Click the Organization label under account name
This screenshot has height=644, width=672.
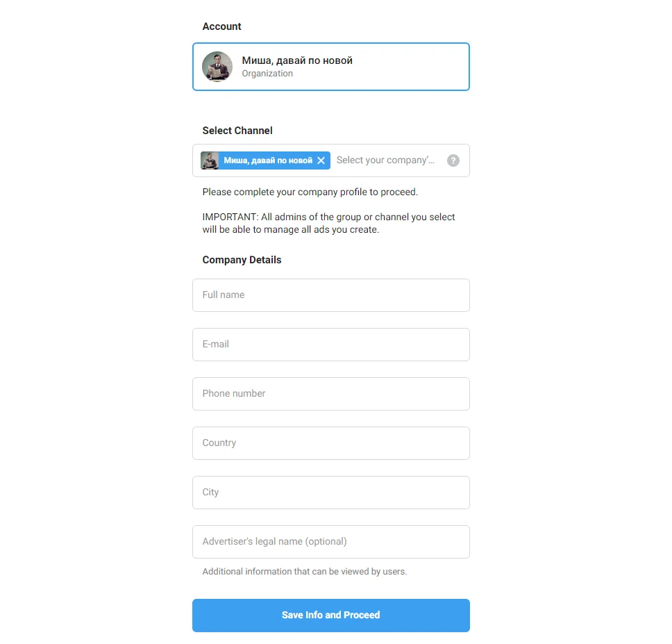267,74
